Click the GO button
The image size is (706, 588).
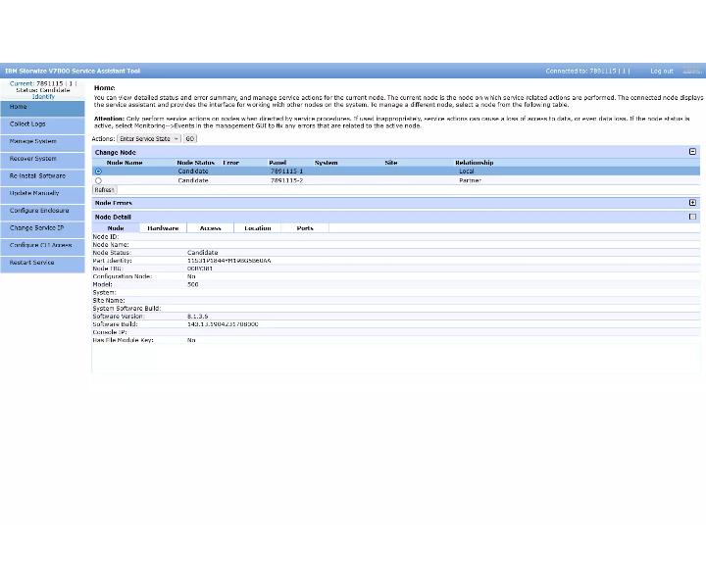pyautogui.click(x=190, y=138)
